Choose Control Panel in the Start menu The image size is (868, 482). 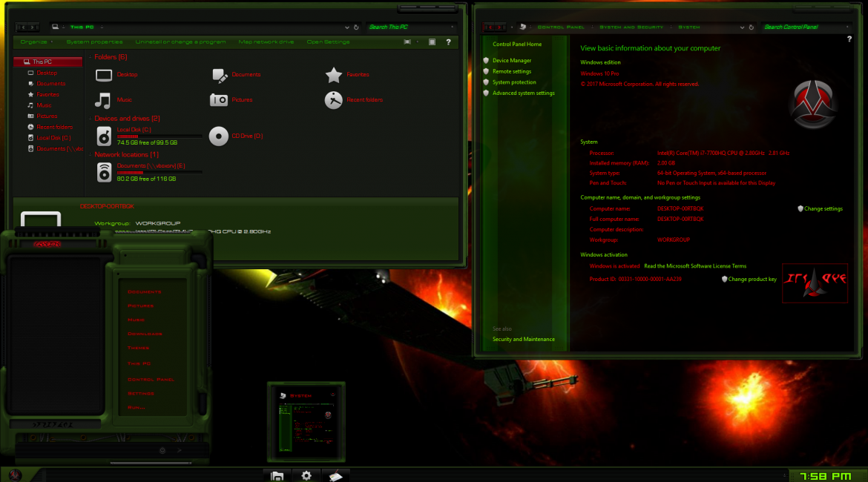point(151,380)
